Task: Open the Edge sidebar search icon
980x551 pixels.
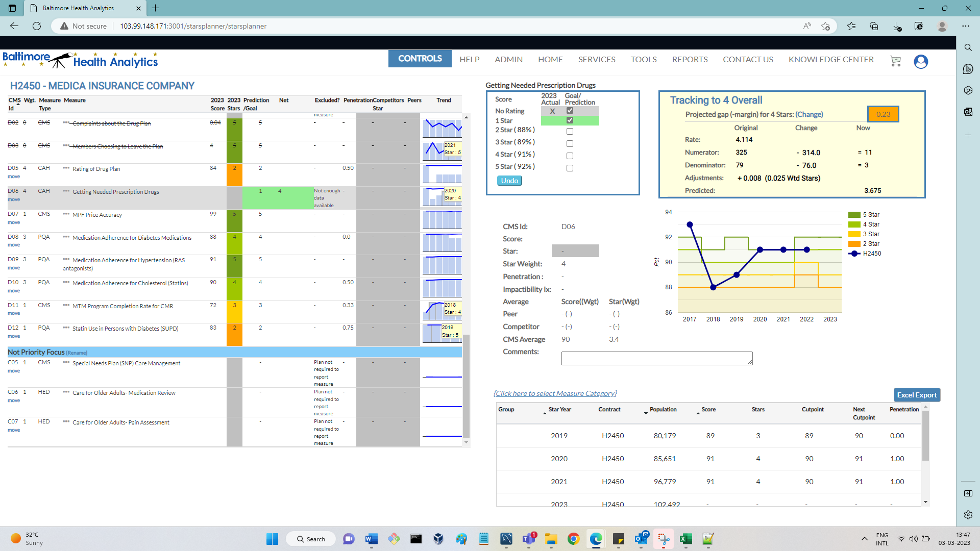Action: (x=968, y=47)
